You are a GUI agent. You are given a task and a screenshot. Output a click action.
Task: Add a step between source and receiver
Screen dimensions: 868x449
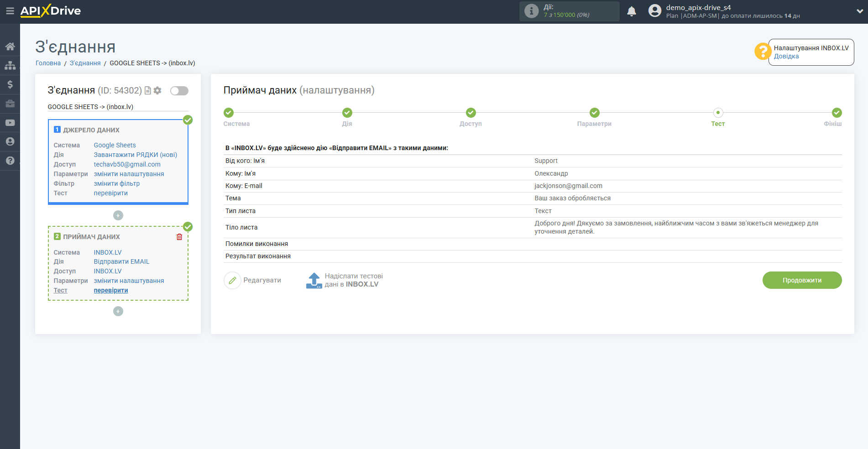(118, 215)
